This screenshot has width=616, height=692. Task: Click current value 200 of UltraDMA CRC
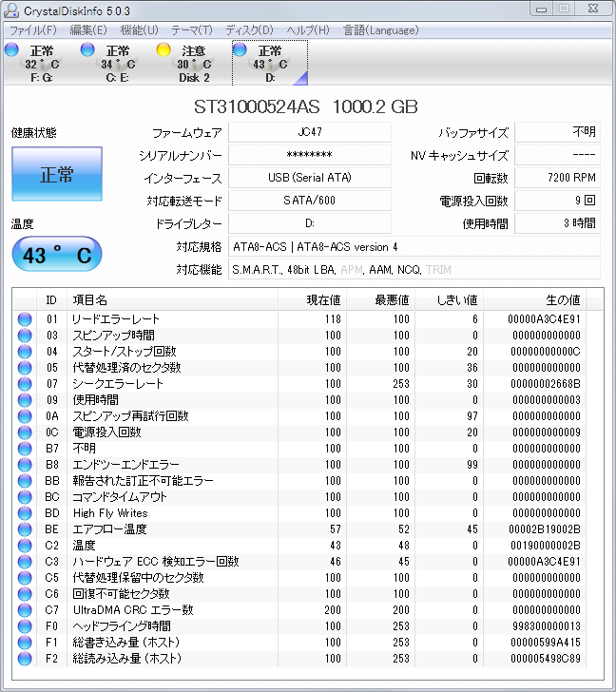[333, 610]
